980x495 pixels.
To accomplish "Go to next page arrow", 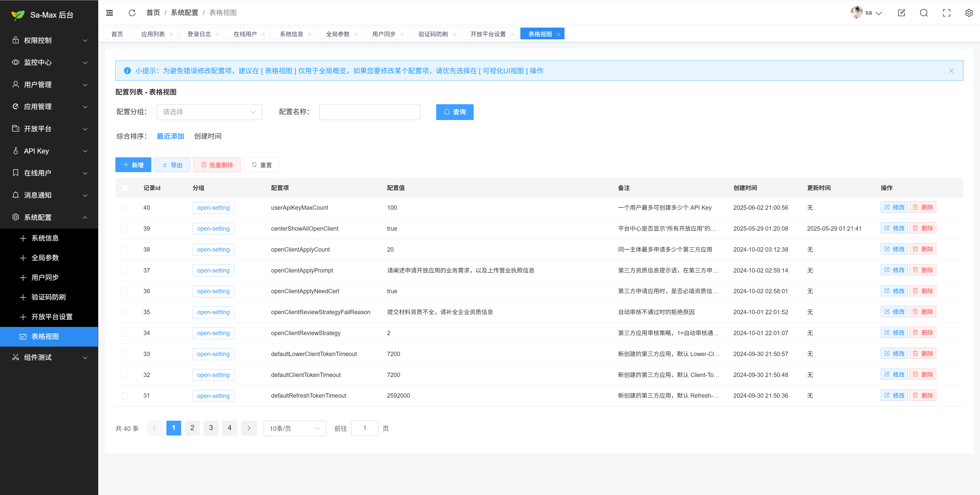I will coord(249,428).
